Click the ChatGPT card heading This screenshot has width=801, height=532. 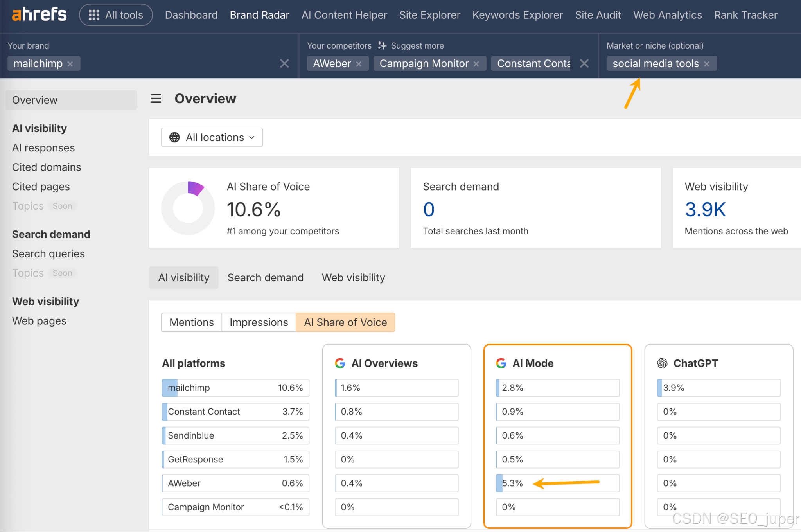[x=695, y=363]
